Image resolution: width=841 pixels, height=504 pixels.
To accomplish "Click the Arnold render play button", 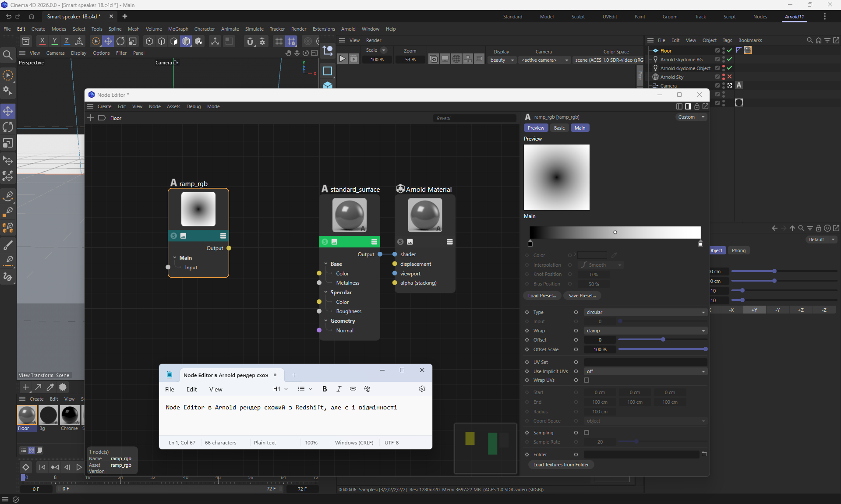I will 343,59.
